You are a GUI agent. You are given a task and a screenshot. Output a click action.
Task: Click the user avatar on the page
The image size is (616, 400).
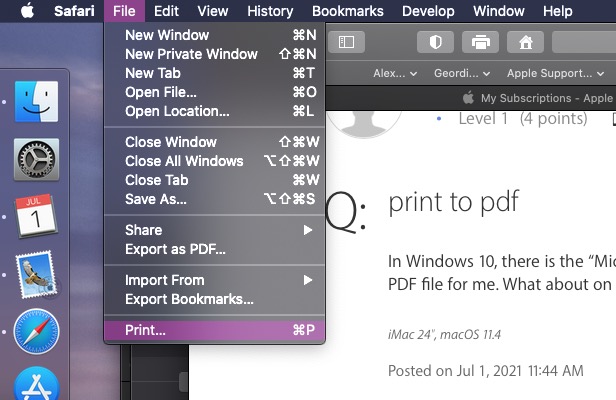click(x=364, y=124)
